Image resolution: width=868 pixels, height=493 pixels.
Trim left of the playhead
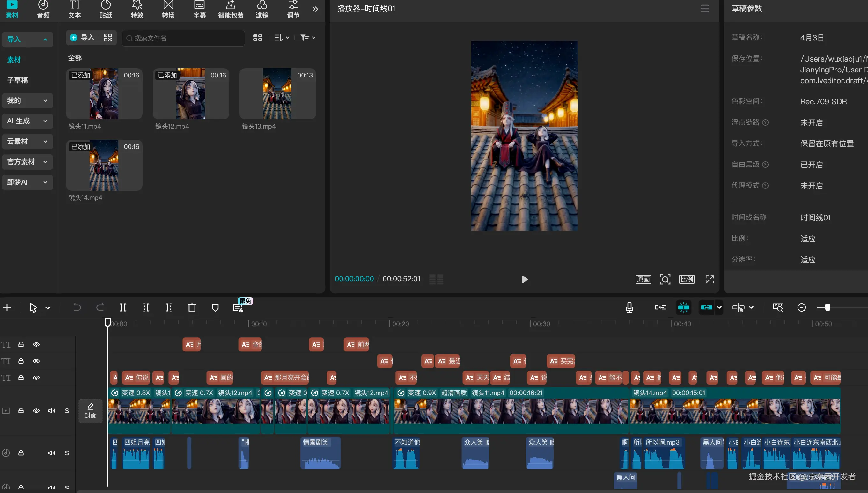[x=146, y=307]
